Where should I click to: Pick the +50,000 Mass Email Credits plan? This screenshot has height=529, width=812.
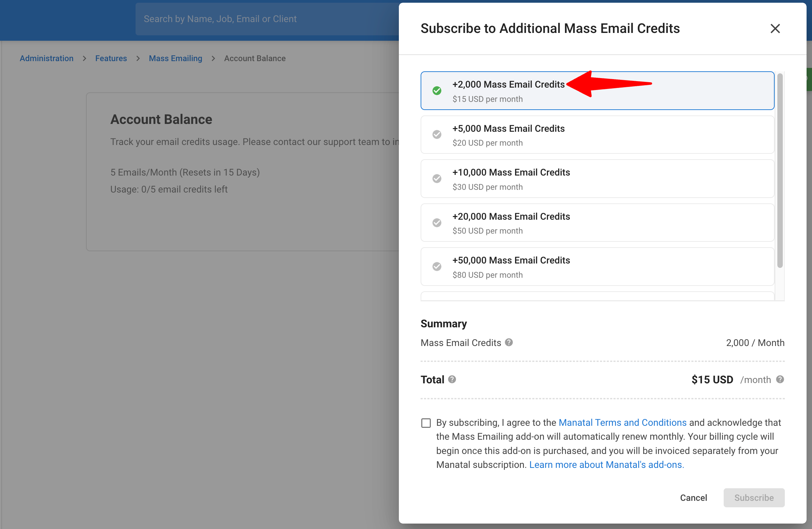[597, 267]
